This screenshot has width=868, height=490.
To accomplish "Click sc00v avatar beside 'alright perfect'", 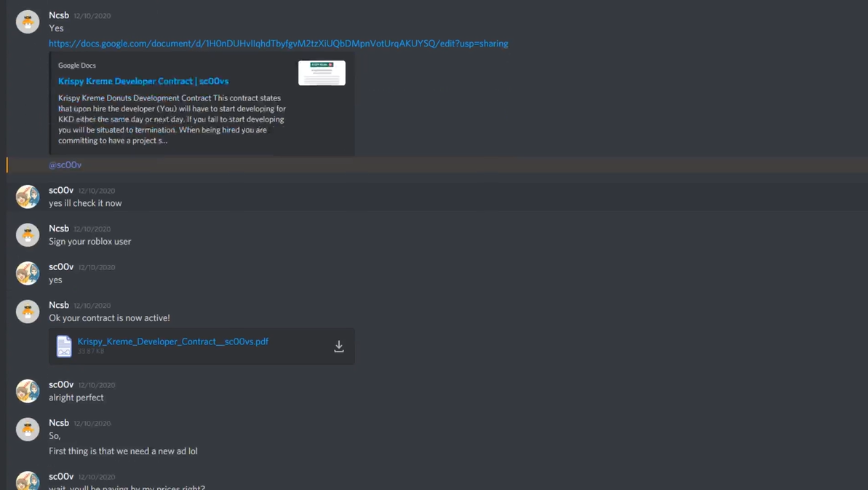I will coord(28,391).
